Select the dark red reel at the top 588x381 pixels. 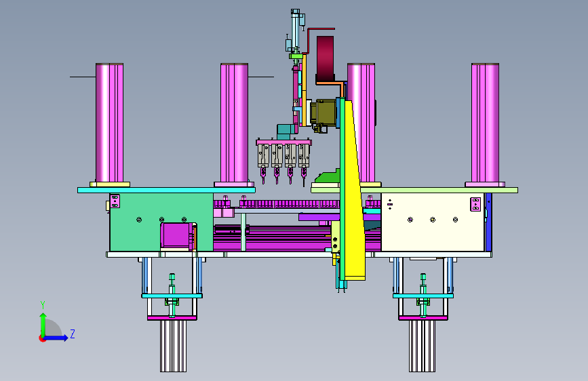click(325, 59)
